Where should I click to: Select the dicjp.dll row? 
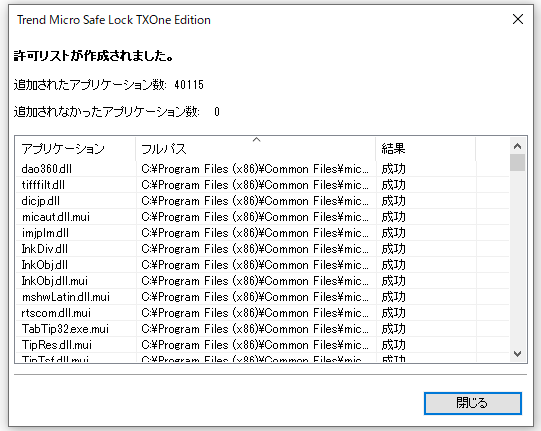coord(262,201)
